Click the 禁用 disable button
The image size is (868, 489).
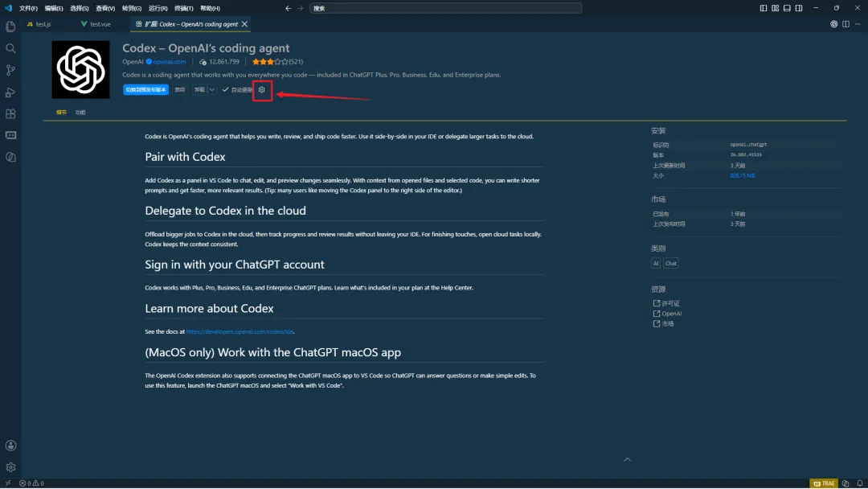click(180, 90)
